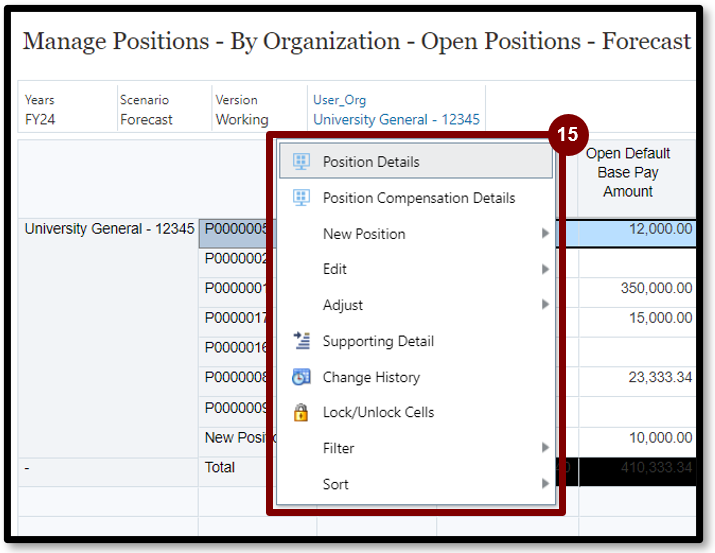
Task: Expand the Sort submenu arrow
Action: point(545,484)
